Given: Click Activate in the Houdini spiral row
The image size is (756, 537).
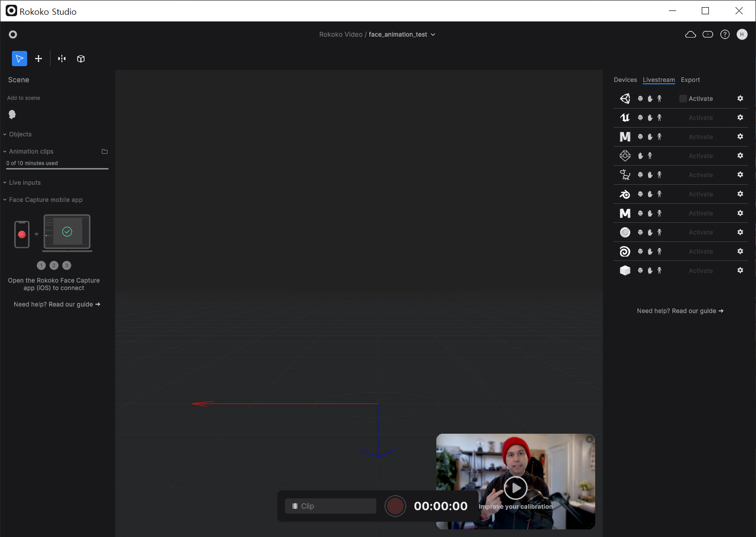Looking at the screenshot, I should pos(701,251).
